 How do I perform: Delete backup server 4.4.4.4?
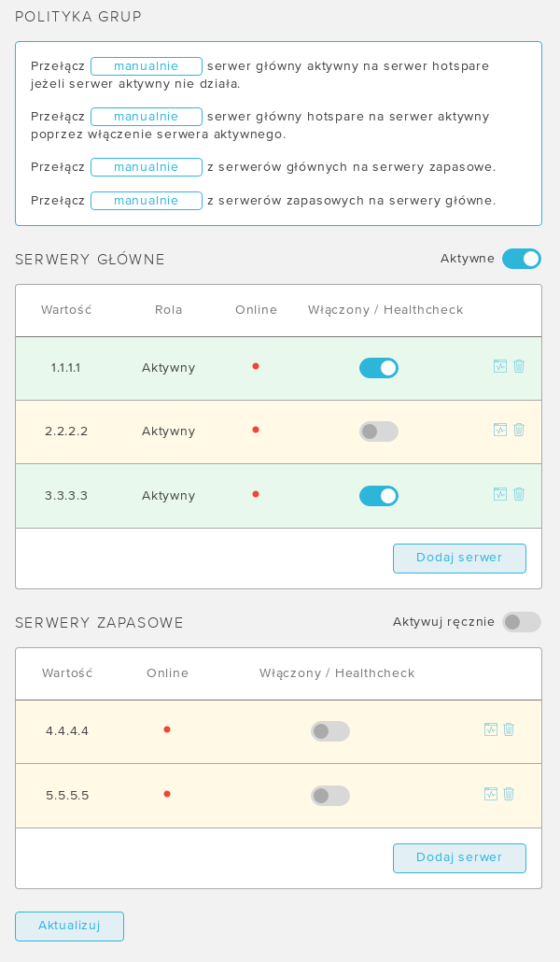(509, 729)
